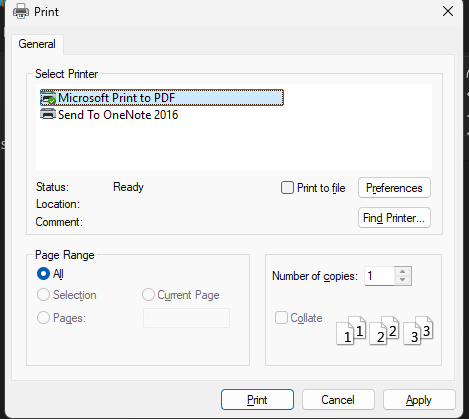Image resolution: width=469 pixels, height=419 pixels.
Task: Select the Current Page radio option
Action: pyautogui.click(x=148, y=295)
